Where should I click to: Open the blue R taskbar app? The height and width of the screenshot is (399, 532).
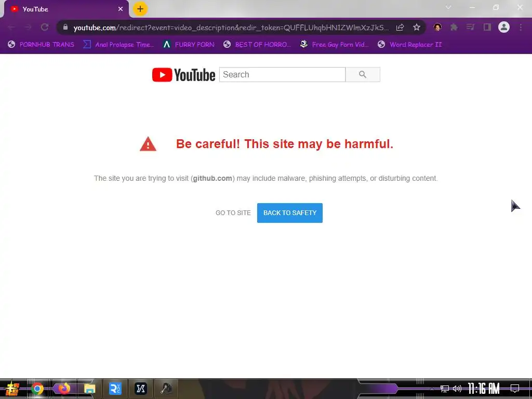click(115, 389)
